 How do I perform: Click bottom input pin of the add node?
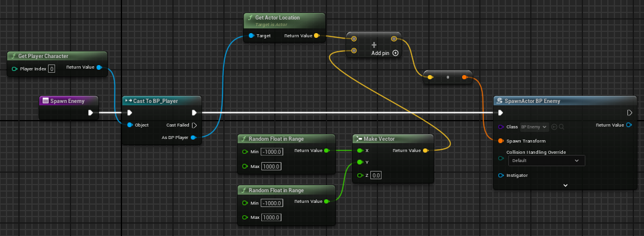354,50
